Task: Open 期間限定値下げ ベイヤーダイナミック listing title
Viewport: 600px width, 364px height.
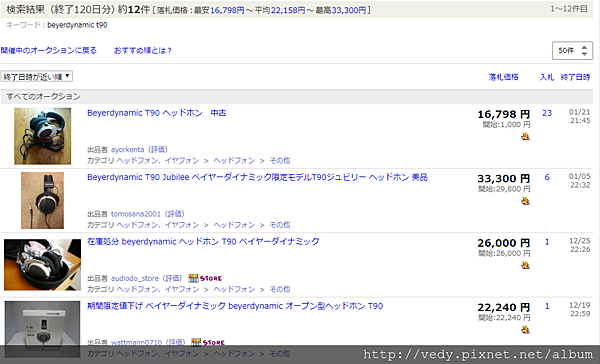Action: [235, 306]
